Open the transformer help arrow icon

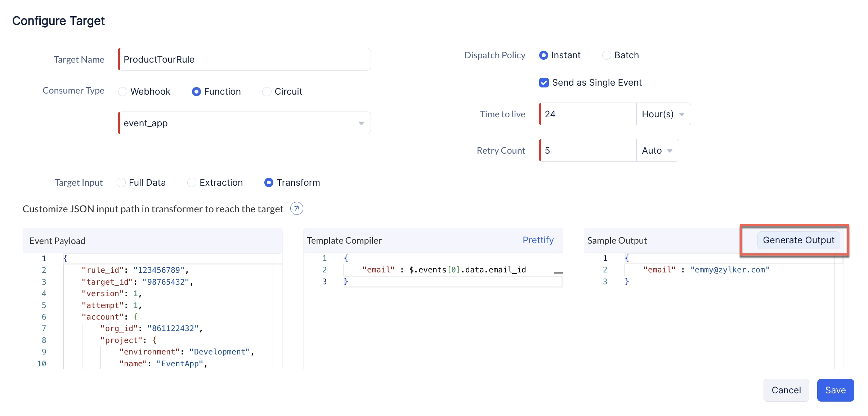[296, 208]
